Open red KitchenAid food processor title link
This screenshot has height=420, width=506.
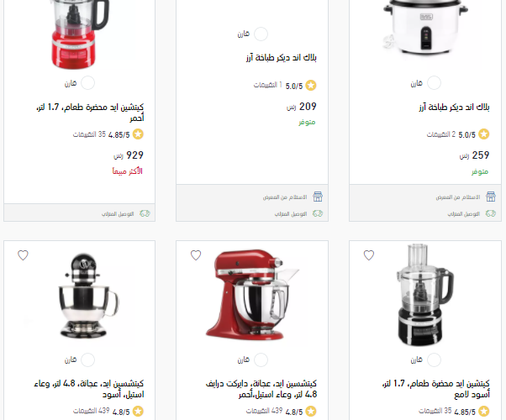pyautogui.click(x=90, y=113)
